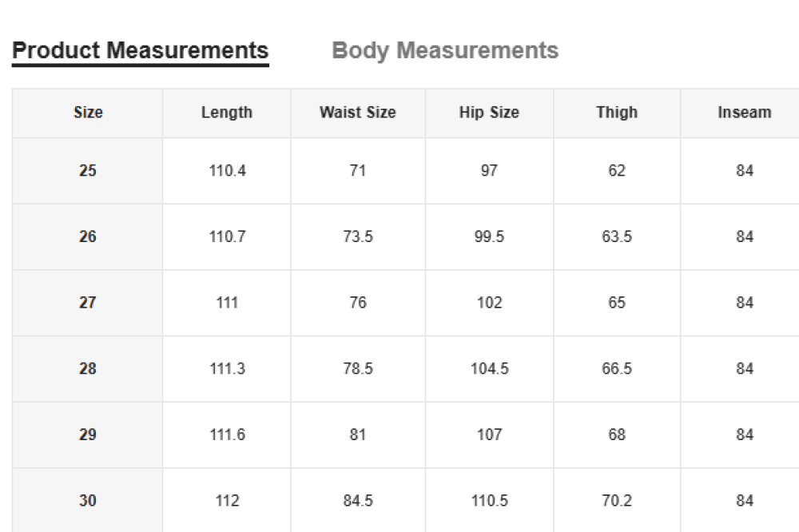
Task: Click the Thigh column header
Action: point(617,113)
